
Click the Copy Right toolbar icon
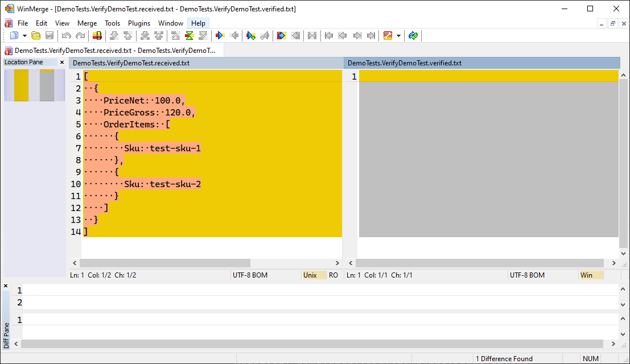coord(220,36)
